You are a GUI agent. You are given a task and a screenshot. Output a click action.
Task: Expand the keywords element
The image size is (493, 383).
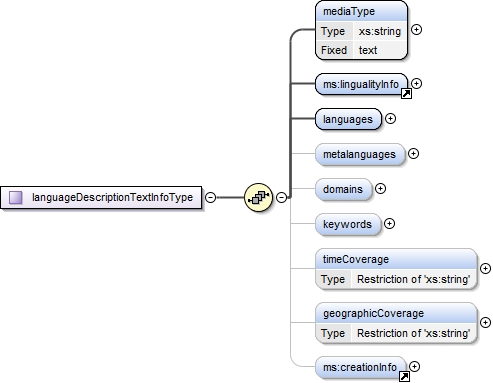coord(389,223)
